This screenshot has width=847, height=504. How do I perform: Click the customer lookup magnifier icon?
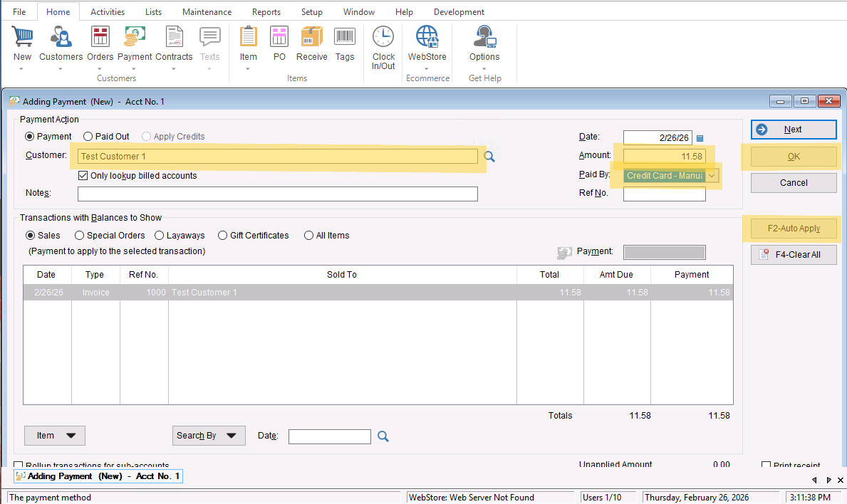point(489,157)
